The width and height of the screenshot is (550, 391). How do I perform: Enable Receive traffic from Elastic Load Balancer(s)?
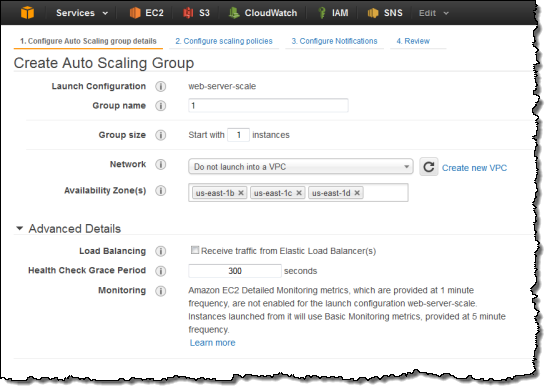click(195, 250)
